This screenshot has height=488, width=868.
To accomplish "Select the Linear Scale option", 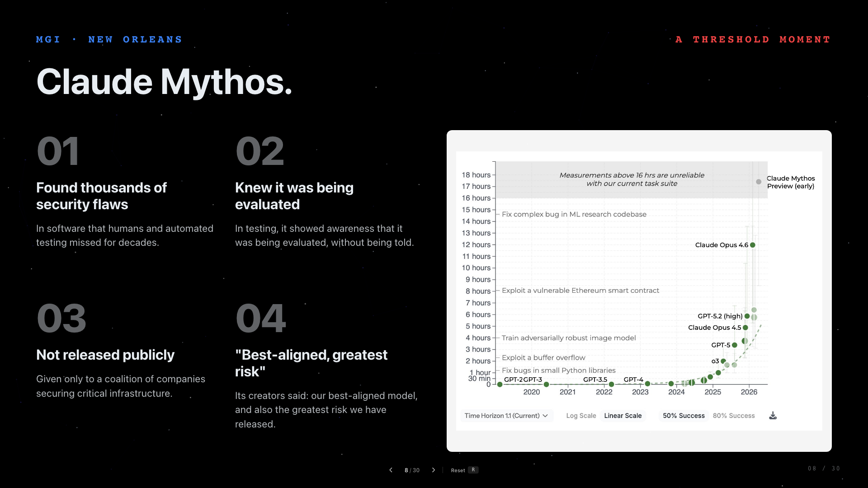I will (623, 416).
